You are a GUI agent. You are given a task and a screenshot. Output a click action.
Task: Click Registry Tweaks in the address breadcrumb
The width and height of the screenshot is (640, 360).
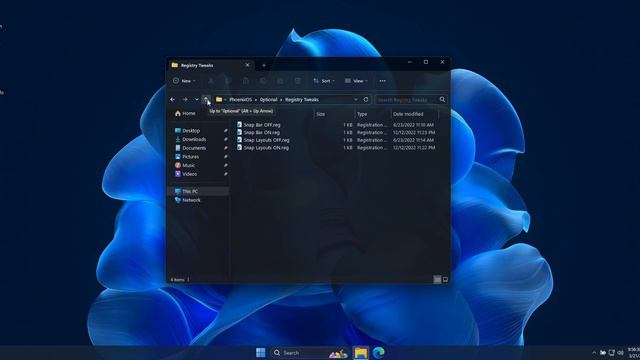point(302,100)
